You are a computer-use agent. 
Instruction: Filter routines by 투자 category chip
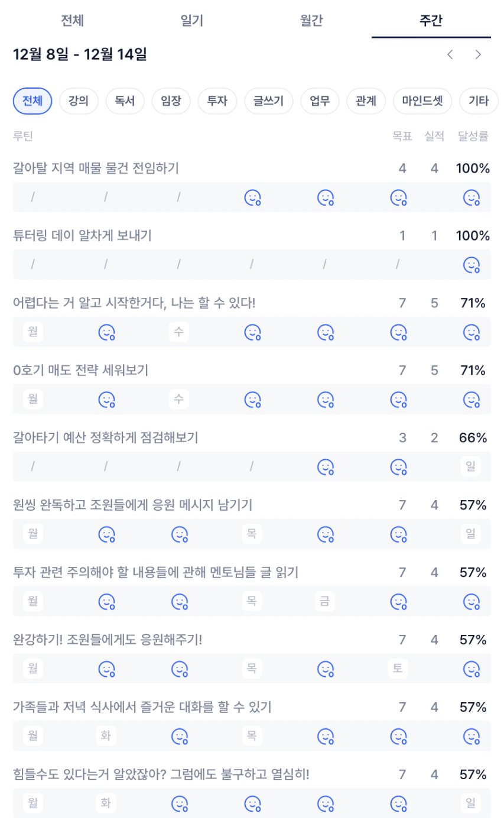(217, 101)
